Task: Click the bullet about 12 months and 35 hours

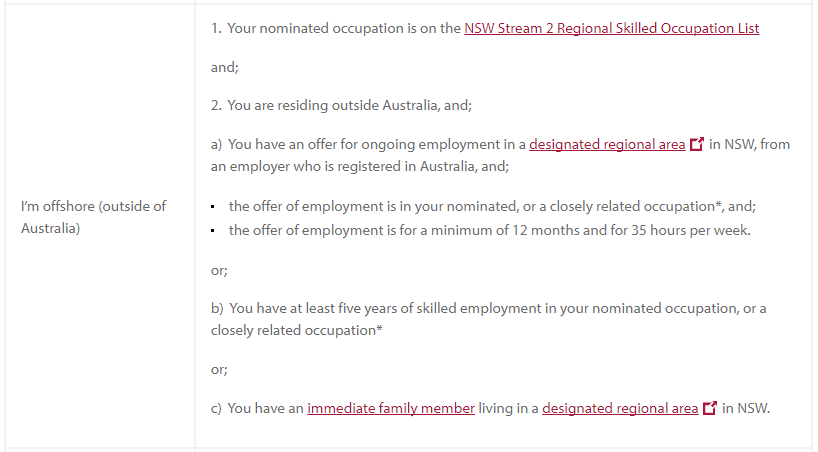Action: [489, 230]
